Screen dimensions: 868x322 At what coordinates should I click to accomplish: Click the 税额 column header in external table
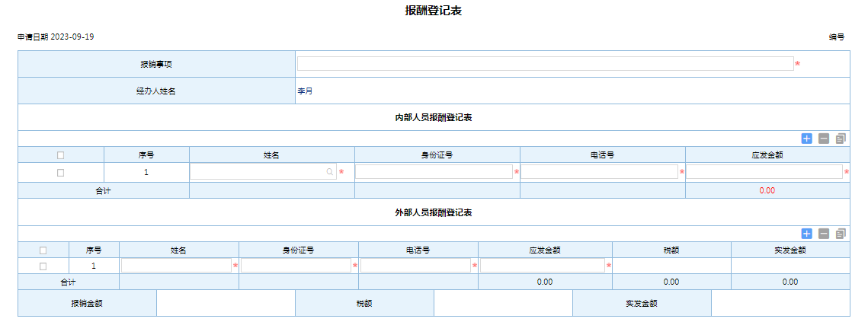671,250
